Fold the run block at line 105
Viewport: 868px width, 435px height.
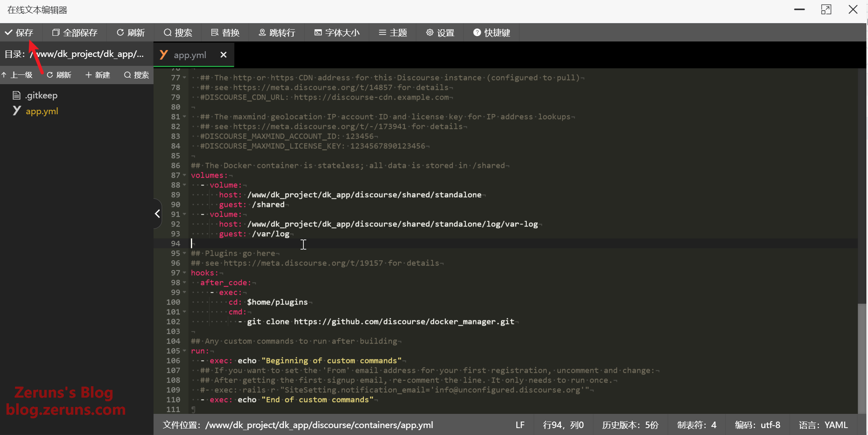click(x=184, y=351)
